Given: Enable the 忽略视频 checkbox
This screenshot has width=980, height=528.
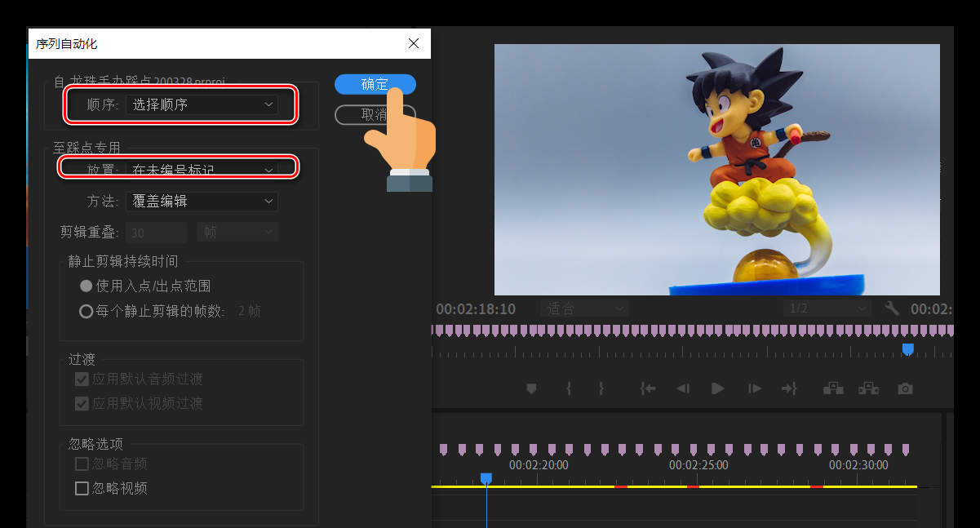Looking at the screenshot, I should point(82,488).
